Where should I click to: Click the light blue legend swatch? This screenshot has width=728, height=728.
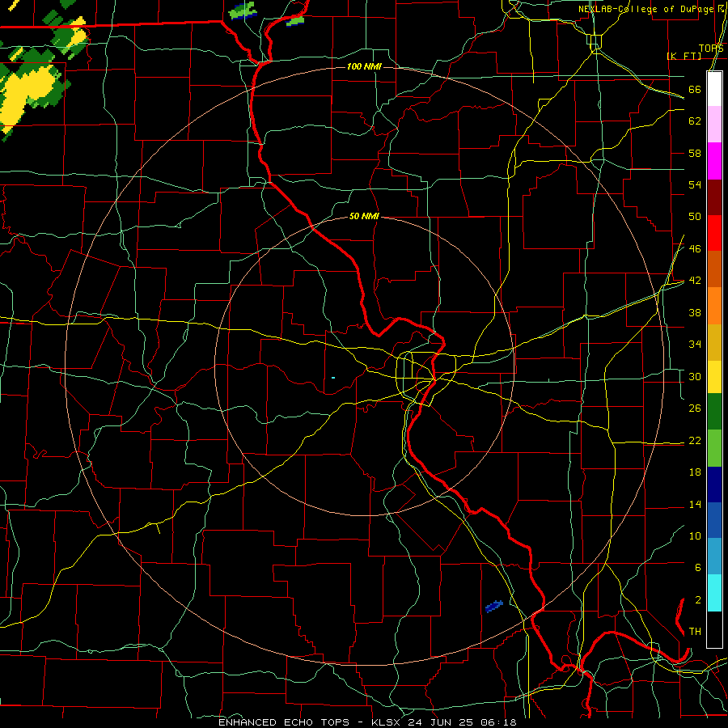tap(714, 557)
